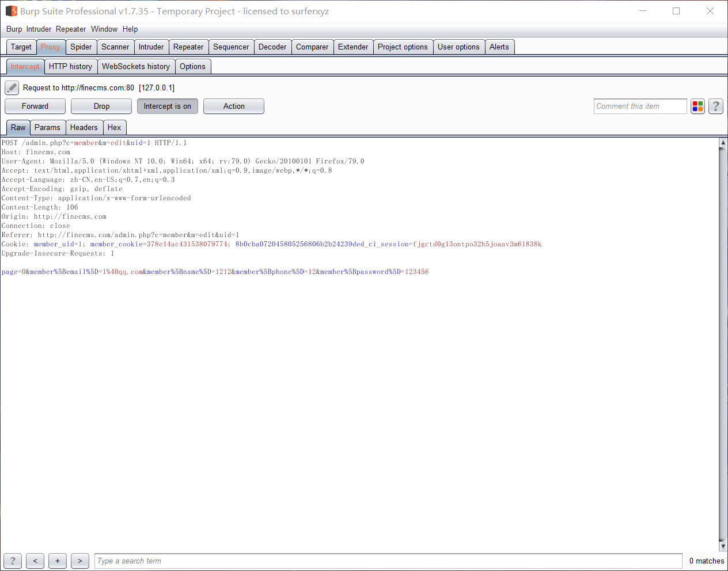Open the Burp menu
This screenshot has height=571, width=728.
pyautogui.click(x=14, y=29)
